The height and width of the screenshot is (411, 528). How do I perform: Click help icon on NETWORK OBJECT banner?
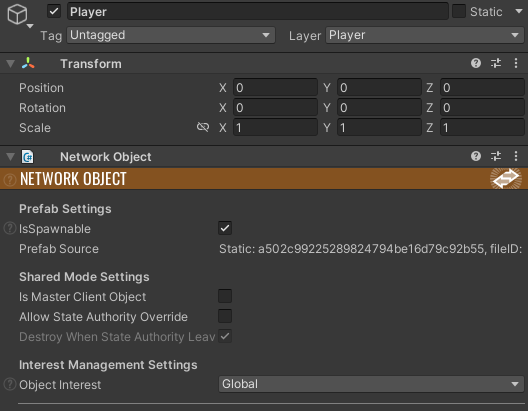[x=10, y=179]
